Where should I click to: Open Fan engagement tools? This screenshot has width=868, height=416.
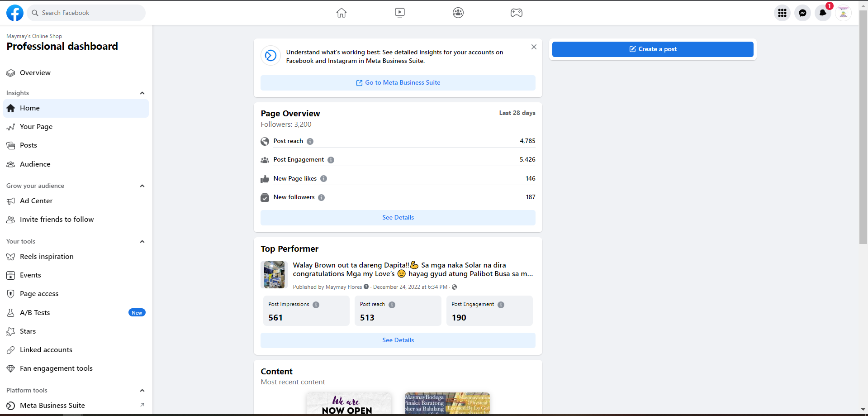tap(76, 368)
